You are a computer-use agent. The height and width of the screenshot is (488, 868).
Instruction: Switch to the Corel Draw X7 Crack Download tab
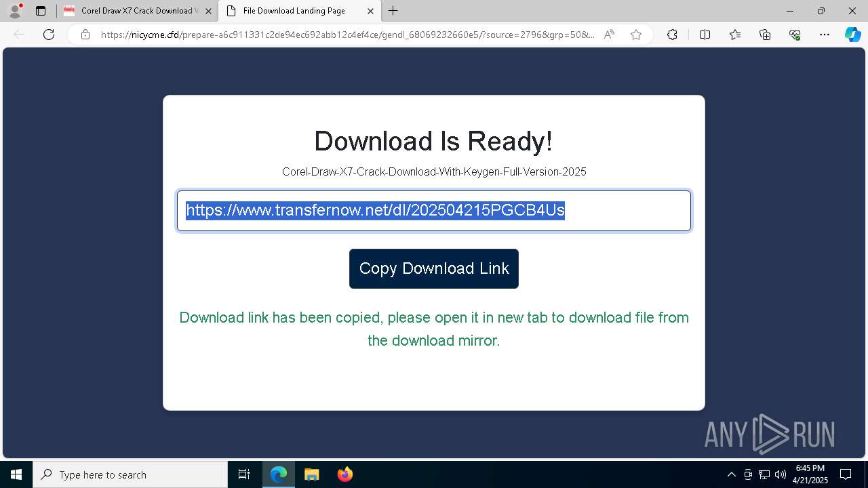138,11
